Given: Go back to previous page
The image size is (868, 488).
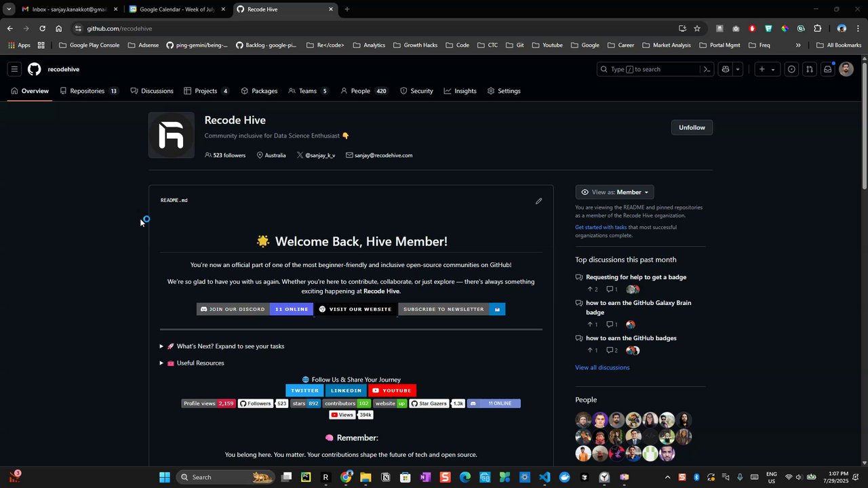Looking at the screenshot, I should point(9,28).
